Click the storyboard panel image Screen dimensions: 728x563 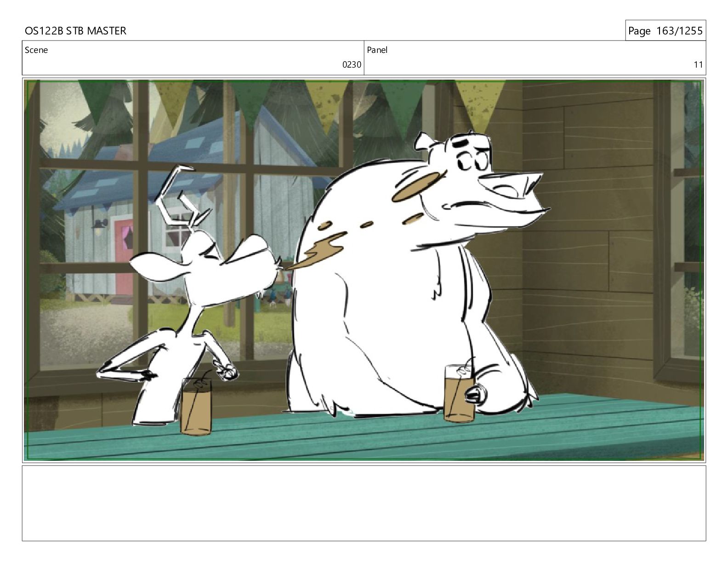tap(364, 270)
